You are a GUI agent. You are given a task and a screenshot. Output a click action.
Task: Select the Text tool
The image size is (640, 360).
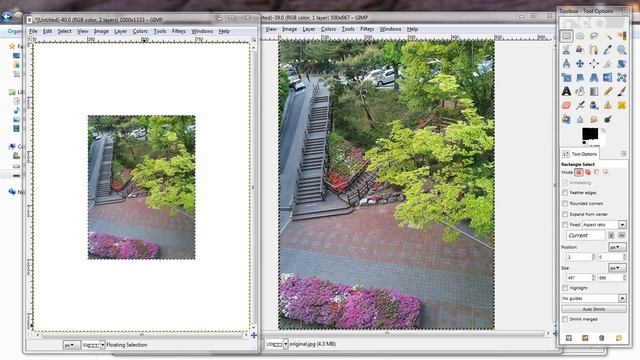[567, 91]
